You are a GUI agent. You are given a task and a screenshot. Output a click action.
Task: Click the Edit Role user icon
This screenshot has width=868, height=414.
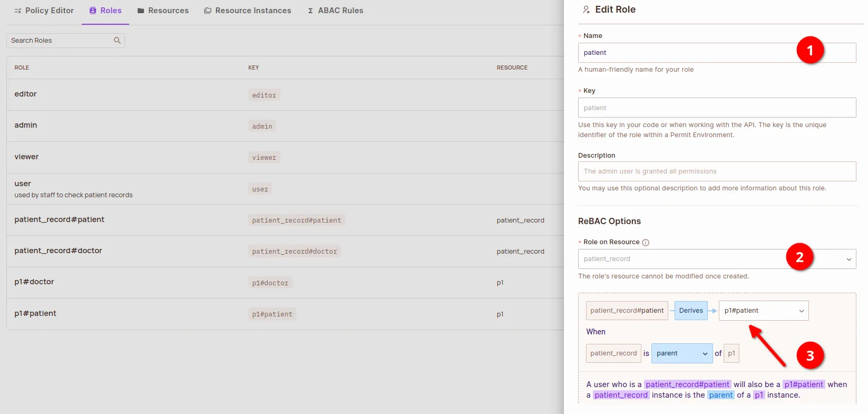coord(586,9)
